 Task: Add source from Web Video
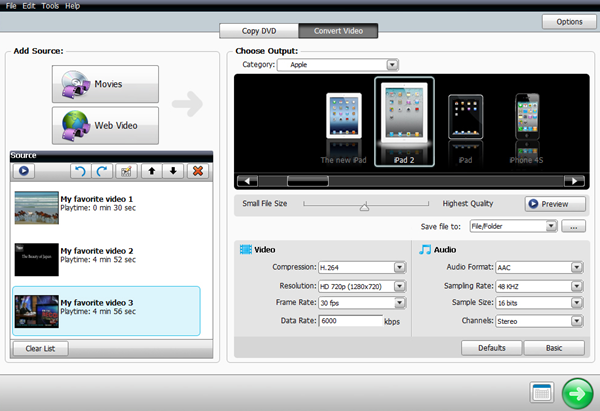click(x=105, y=126)
